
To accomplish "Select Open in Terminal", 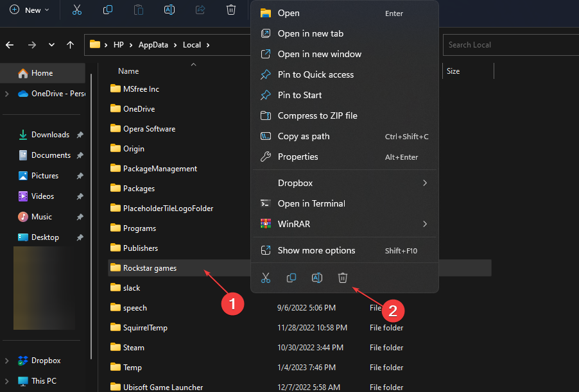I will (x=345, y=203).
